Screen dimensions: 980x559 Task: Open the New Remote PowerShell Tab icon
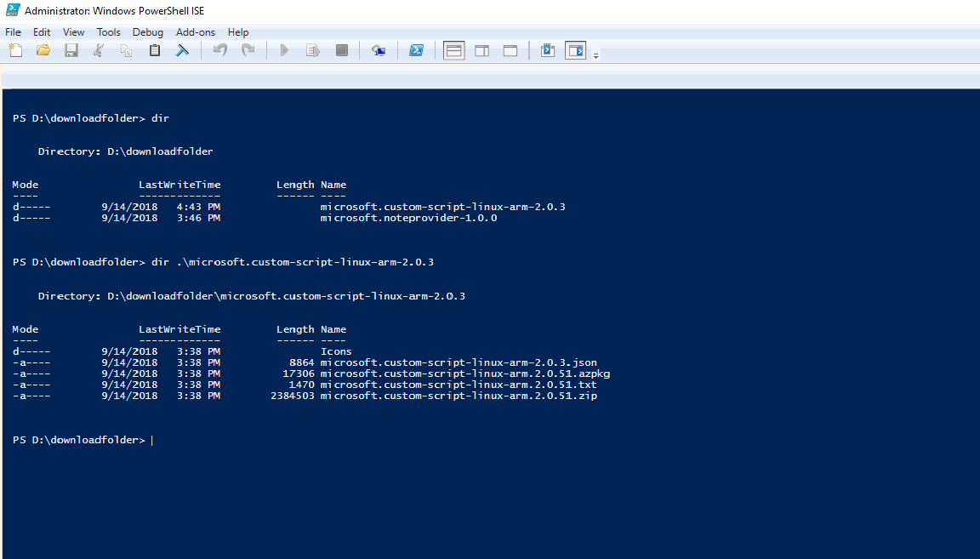pos(378,51)
